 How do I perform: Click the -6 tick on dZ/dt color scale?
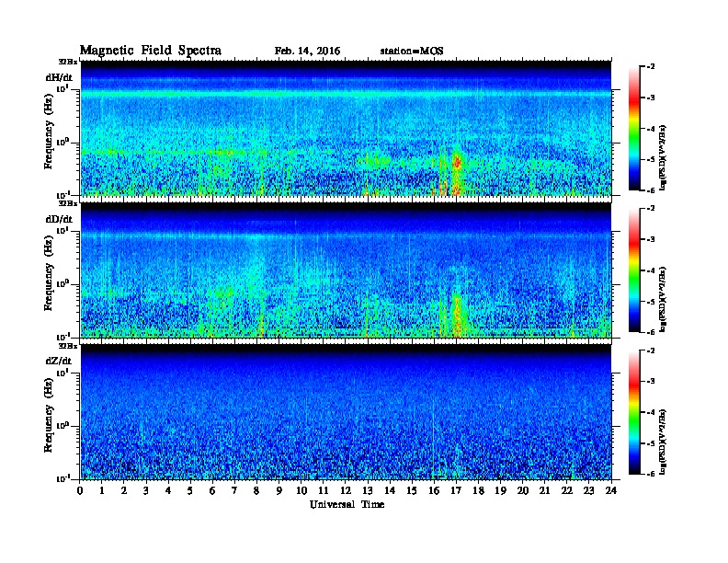tap(650, 474)
